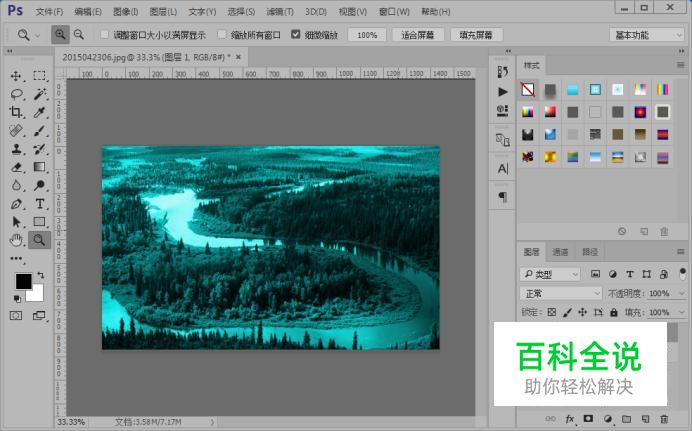Open 图像(I) menu
This screenshot has width=692, height=431.
(126, 12)
